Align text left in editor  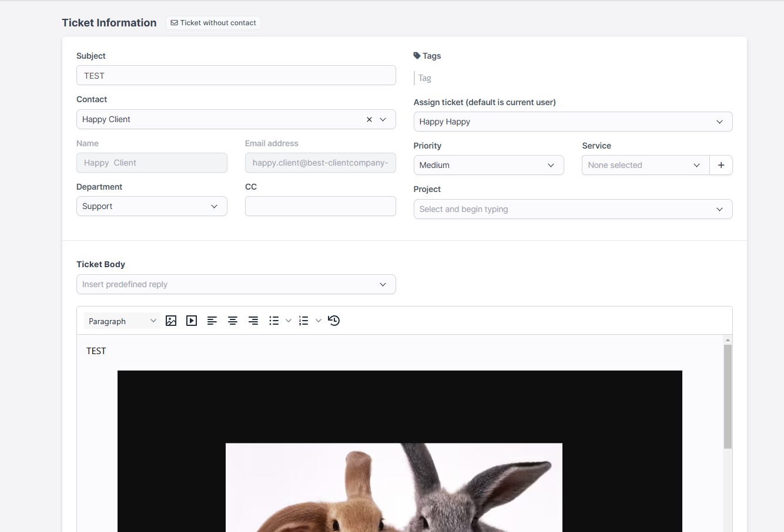pyautogui.click(x=212, y=321)
